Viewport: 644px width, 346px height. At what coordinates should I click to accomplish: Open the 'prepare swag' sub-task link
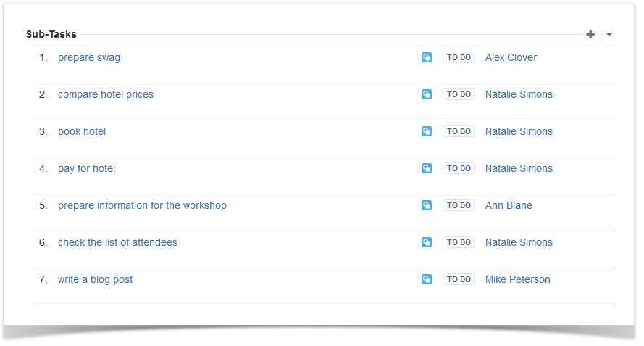pyautogui.click(x=88, y=57)
